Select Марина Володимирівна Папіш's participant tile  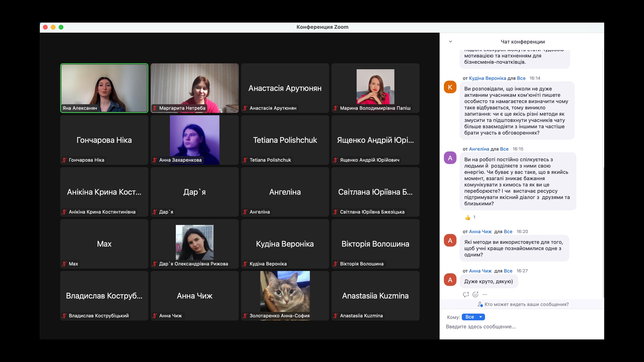pos(375,88)
